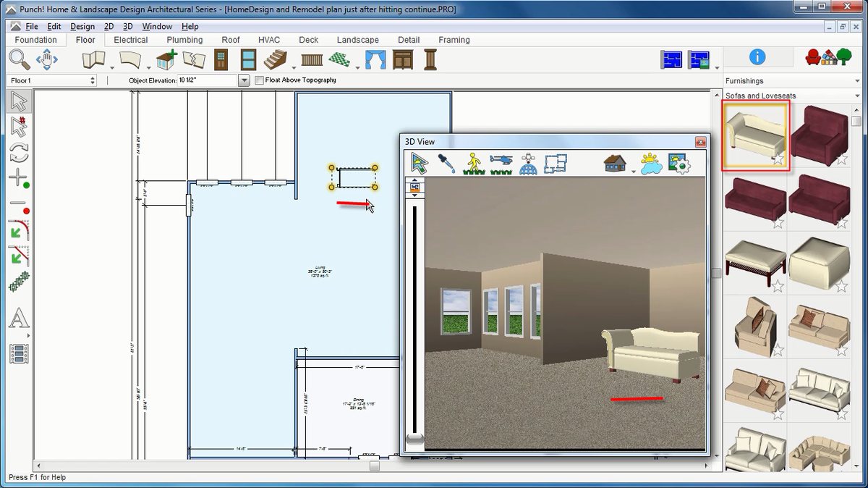This screenshot has height=488, width=868.
Task: Open the Window menu
Action: click(x=157, y=26)
